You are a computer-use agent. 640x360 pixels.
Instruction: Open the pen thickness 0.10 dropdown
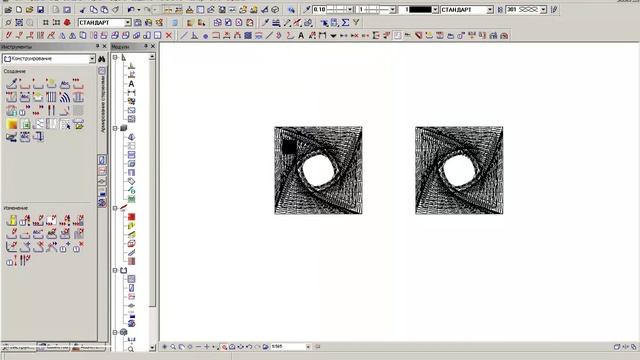point(350,9)
